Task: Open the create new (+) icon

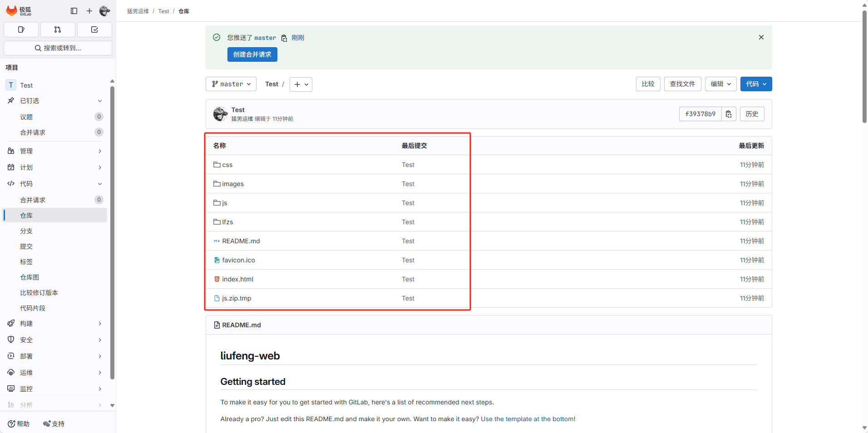Action: (89, 11)
